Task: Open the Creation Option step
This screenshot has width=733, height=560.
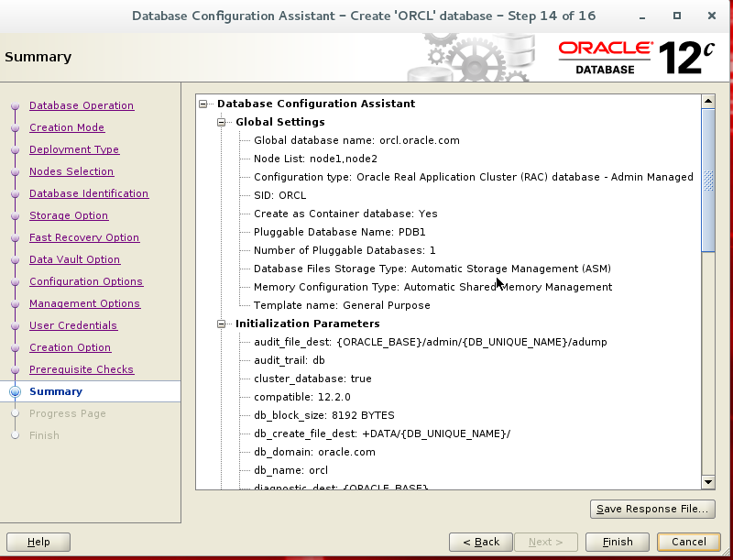Action: tap(71, 347)
